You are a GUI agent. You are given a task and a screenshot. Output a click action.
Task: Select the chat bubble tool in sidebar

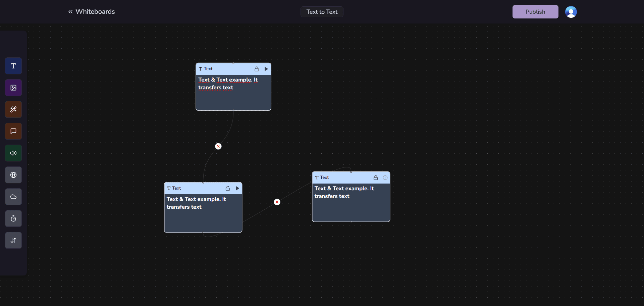pyautogui.click(x=13, y=131)
